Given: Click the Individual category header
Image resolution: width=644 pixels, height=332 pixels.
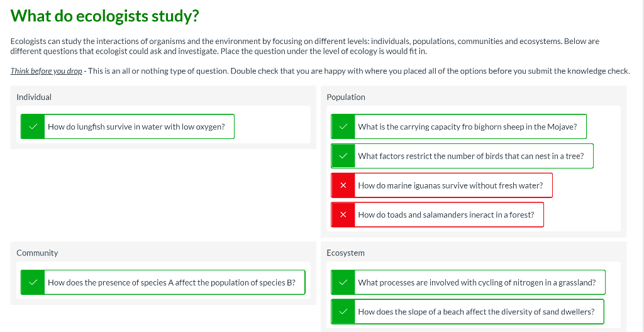Looking at the screenshot, I should (34, 97).
